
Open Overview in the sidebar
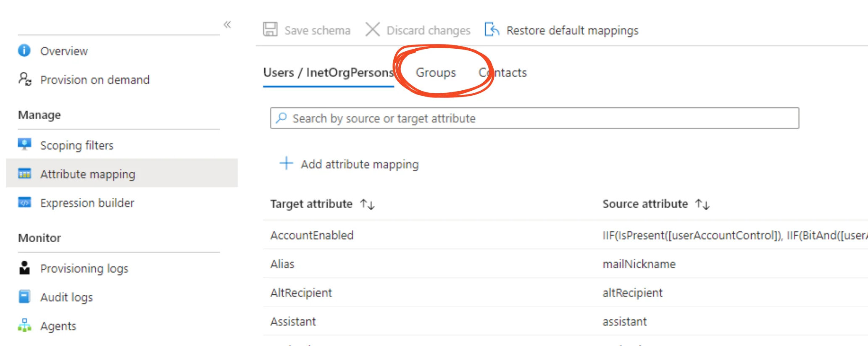pos(64,51)
